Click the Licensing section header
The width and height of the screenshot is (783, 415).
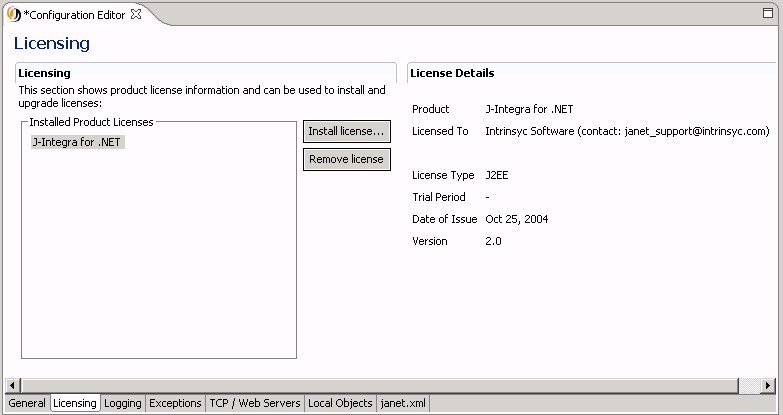[44, 73]
